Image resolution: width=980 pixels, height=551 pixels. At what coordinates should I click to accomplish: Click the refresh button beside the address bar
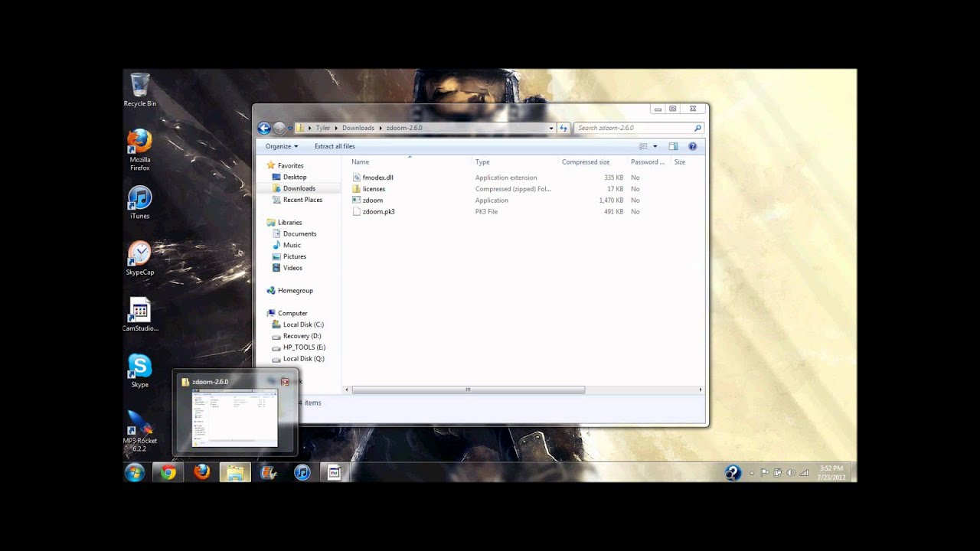coord(563,129)
